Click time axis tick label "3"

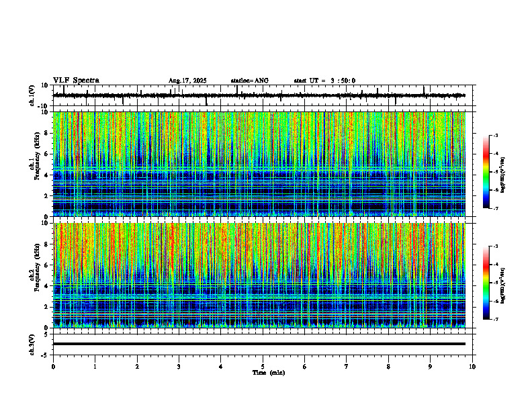click(x=179, y=367)
